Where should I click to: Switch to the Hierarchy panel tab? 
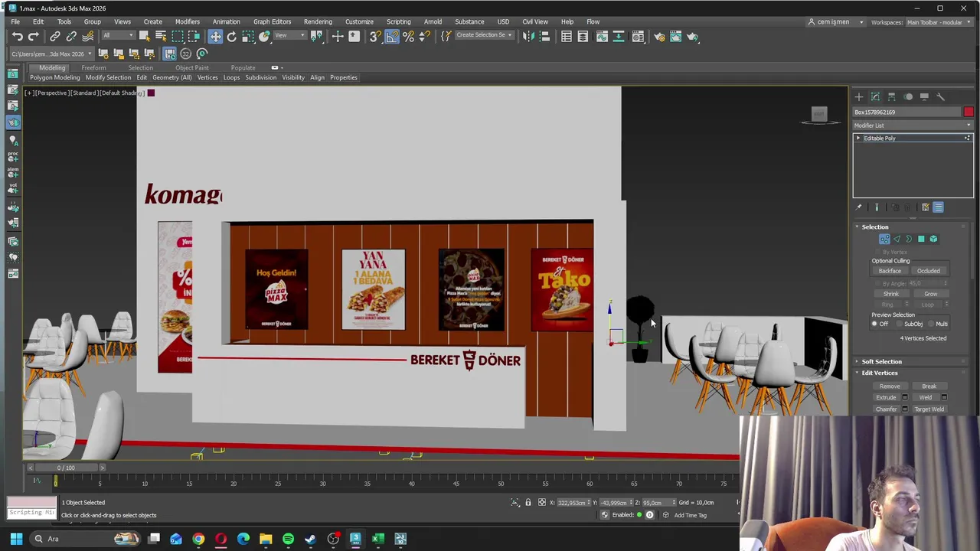click(x=892, y=96)
